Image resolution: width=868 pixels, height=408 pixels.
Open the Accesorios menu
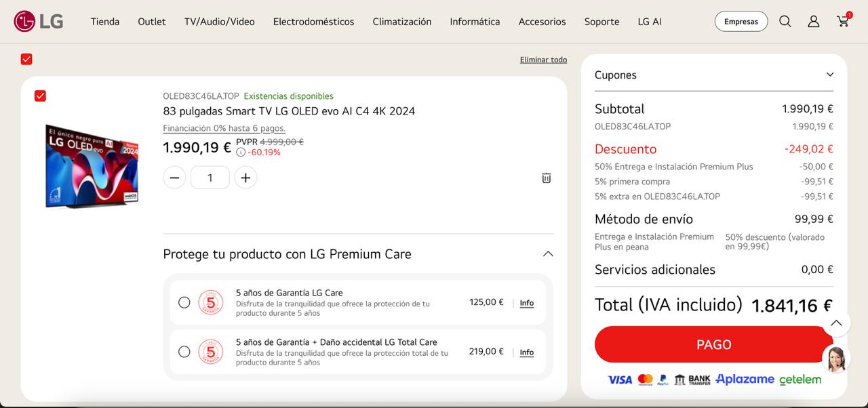pos(542,22)
